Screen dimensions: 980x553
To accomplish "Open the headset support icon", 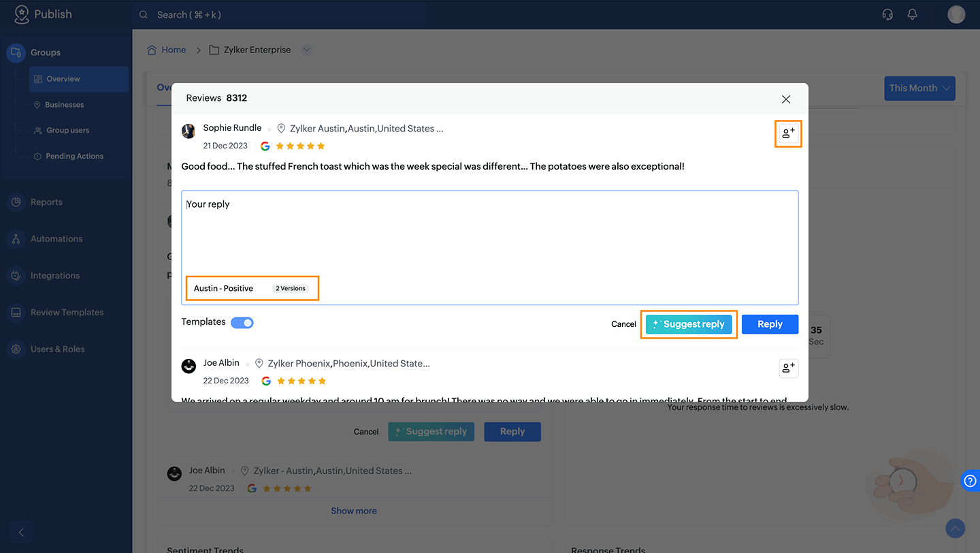I will [887, 14].
